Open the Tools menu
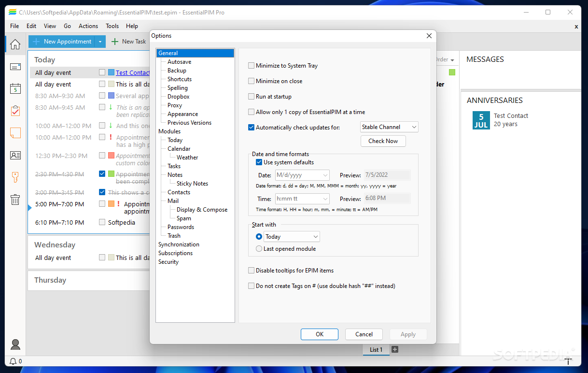 [112, 26]
